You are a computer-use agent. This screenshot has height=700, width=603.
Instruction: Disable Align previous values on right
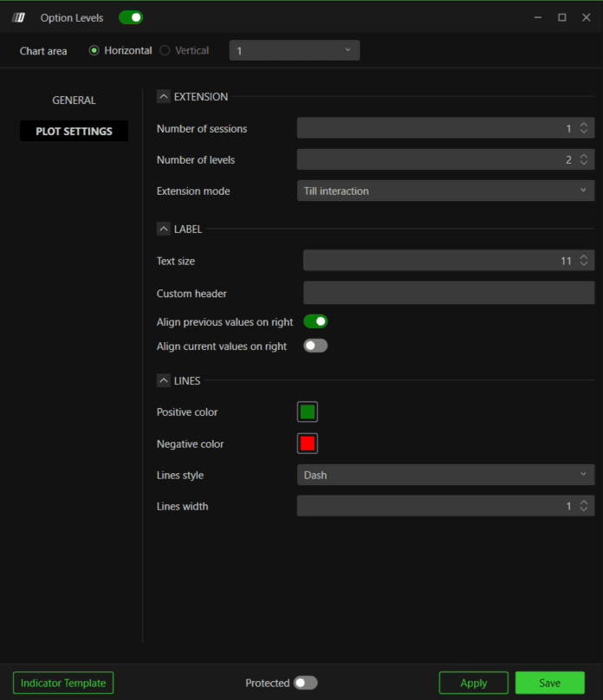click(x=315, y=321)
